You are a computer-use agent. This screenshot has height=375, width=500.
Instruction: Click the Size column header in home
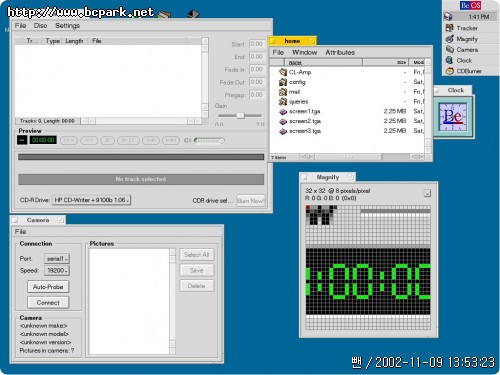386,62
